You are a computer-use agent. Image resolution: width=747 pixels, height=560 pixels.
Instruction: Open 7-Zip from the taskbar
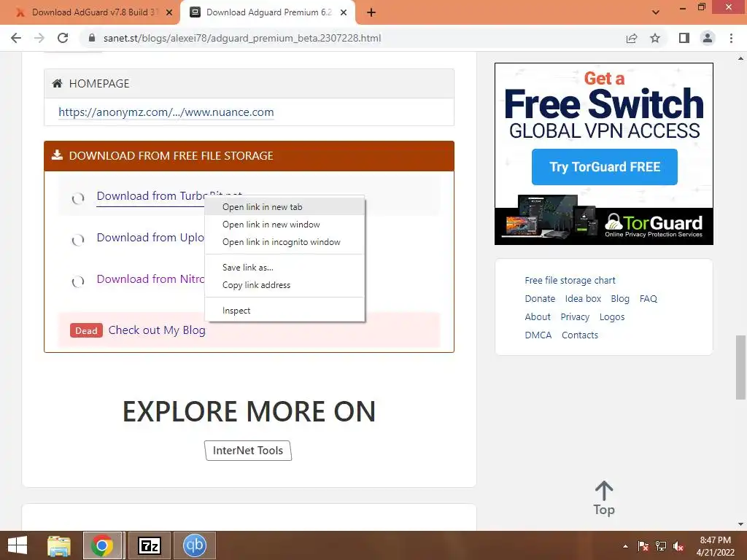(149, 545)
